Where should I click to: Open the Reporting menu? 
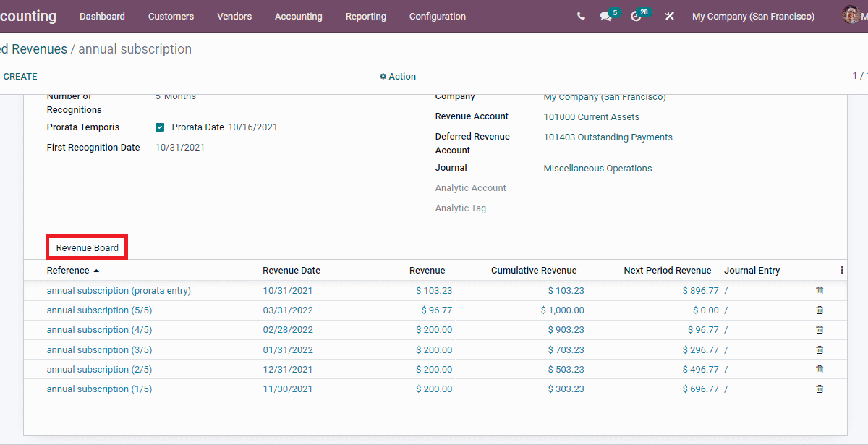[x=365, y=16]
